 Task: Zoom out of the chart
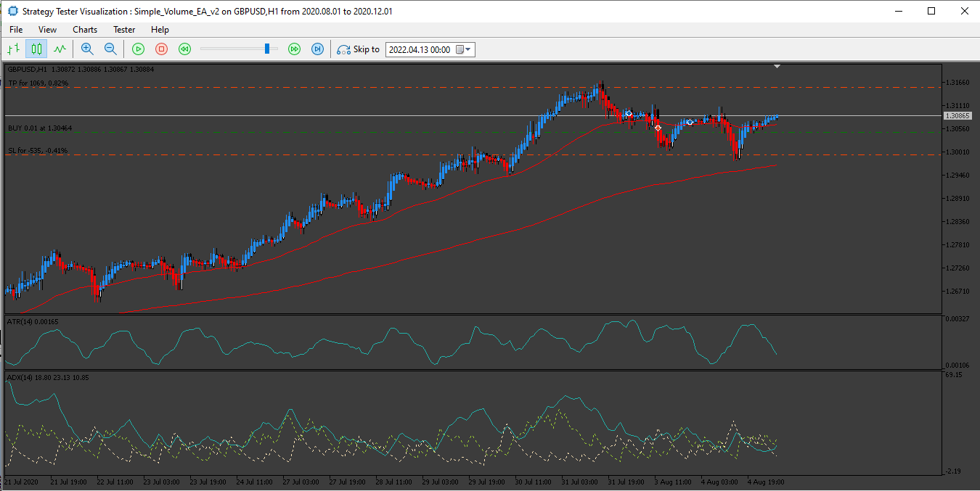110,49
